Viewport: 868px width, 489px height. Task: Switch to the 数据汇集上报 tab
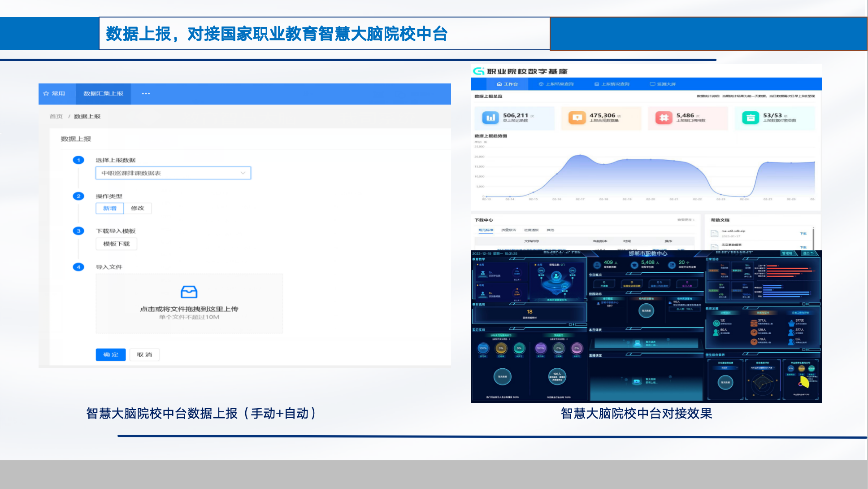103,94
